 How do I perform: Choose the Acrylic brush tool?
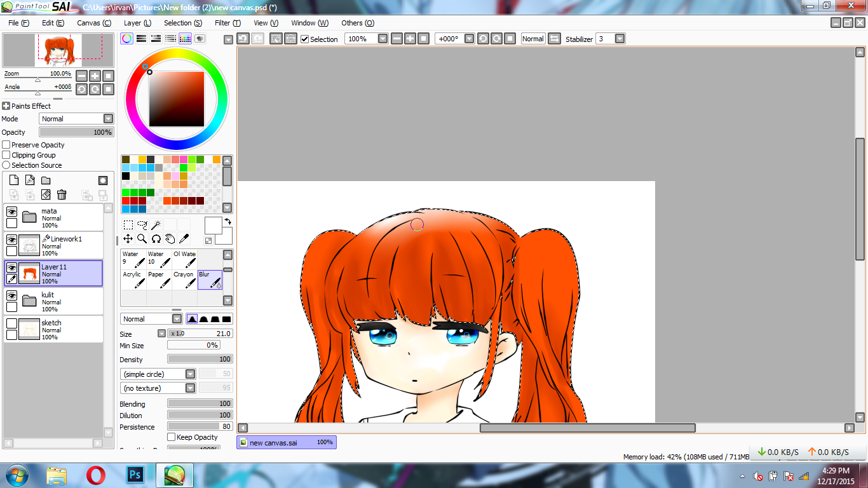[x=133, y=280]
